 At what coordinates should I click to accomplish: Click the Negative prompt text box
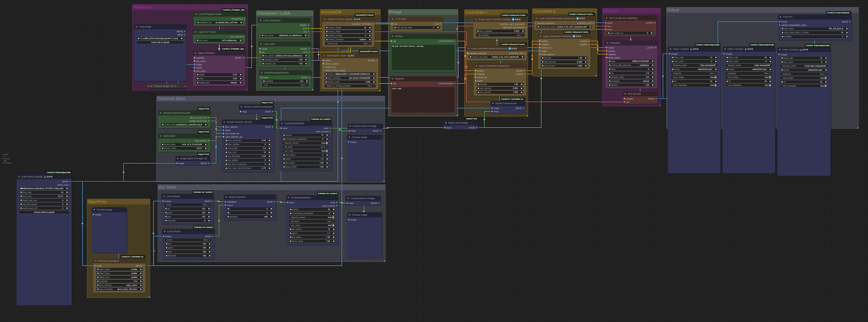423,100
